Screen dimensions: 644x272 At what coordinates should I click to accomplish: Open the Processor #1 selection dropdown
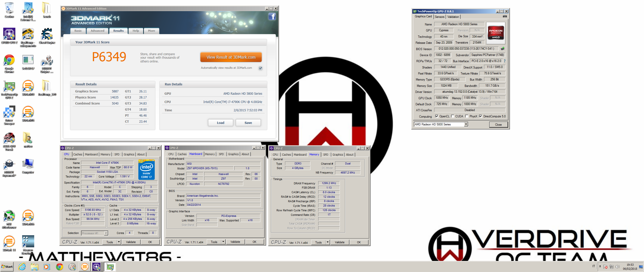[x=106, y=233]
